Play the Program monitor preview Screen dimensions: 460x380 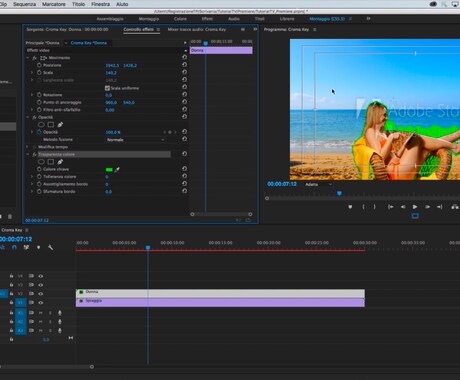415,207
